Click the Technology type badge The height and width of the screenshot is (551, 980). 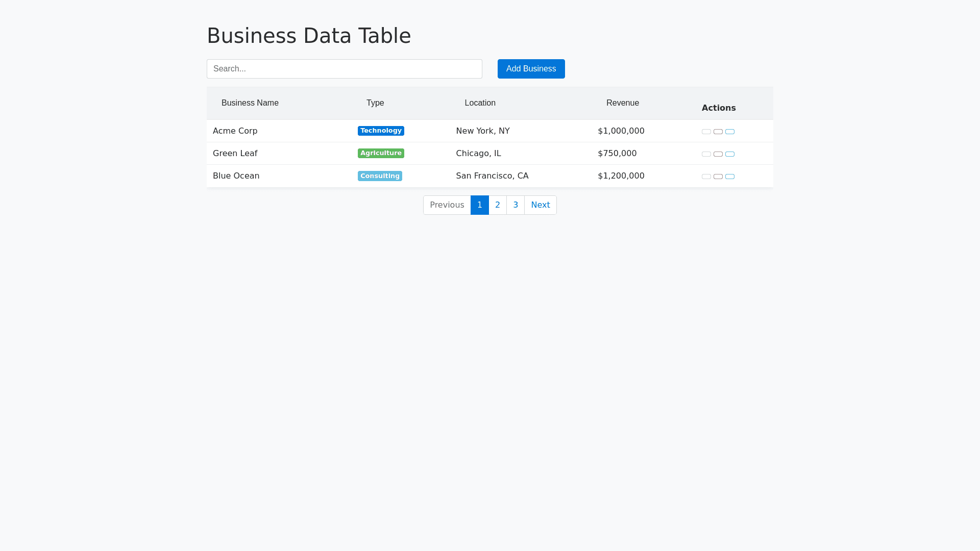pyautogui.click(x=381, y=131)
